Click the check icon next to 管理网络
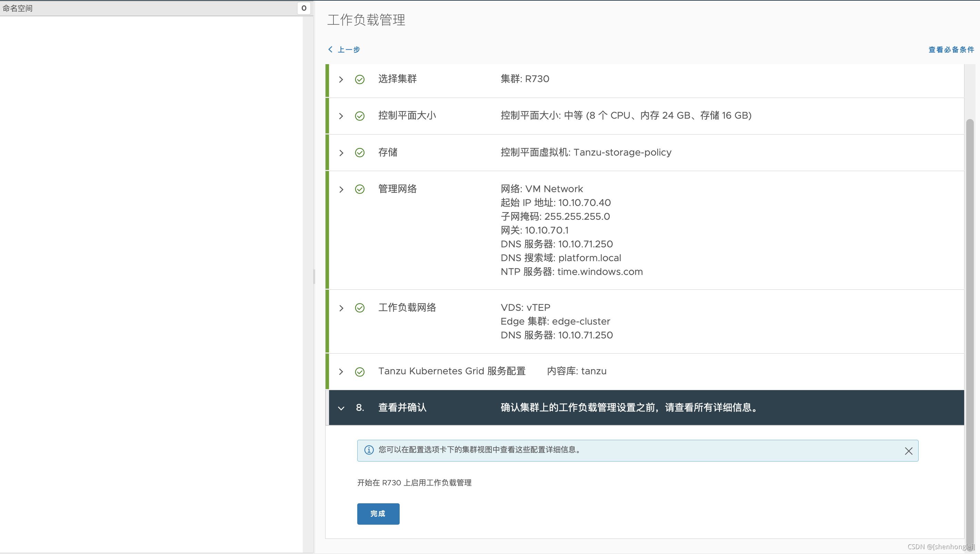 (x=360, y=189)
